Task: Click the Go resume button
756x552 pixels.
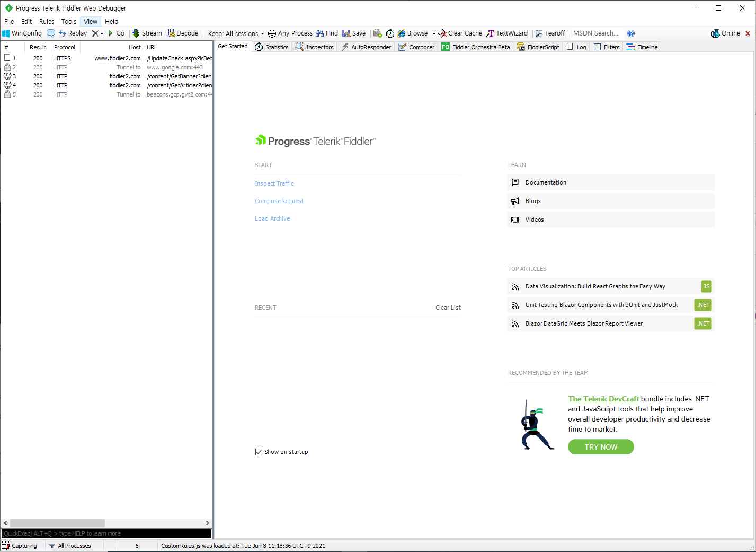Action: (x=117, y=33)
